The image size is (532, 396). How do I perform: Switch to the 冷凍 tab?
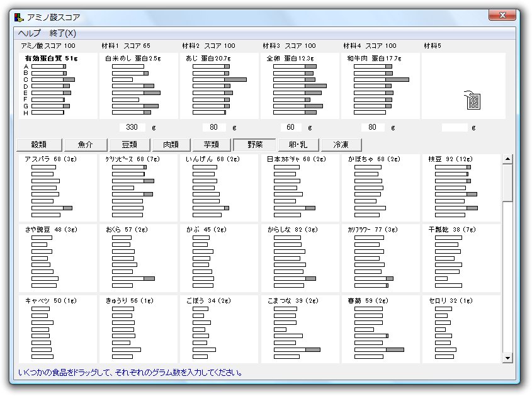pos(341,144)
